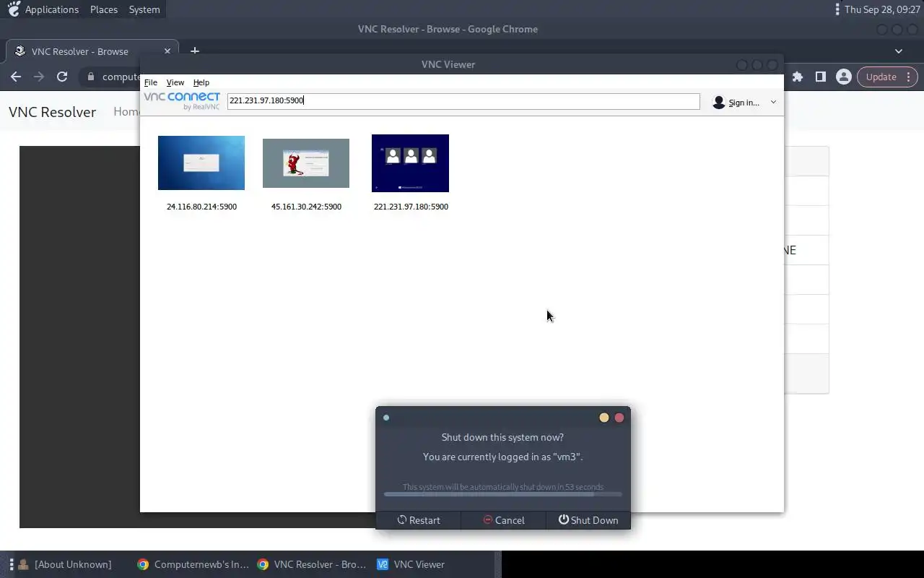Image resolution: width=924 pixels, height=578 pixels.
Task: Open the Help menu in VNC Viewer
Action: 201,82
